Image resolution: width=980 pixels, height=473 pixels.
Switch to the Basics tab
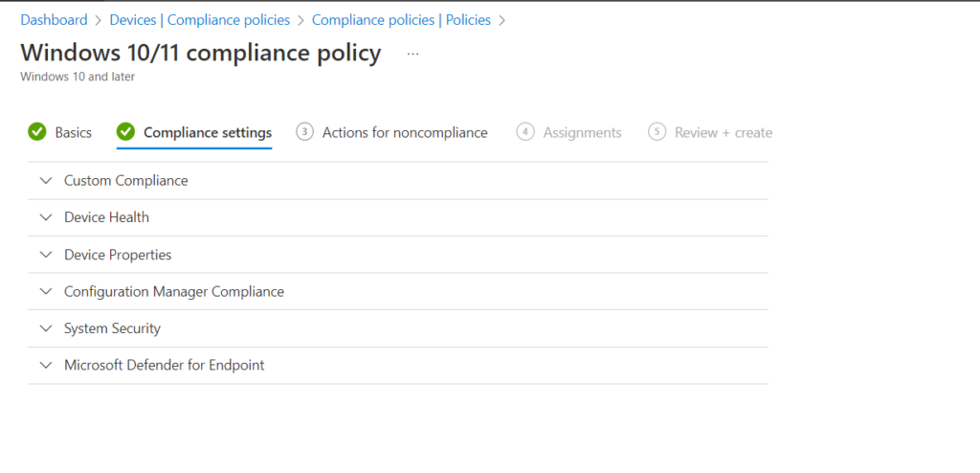[73, 133]
